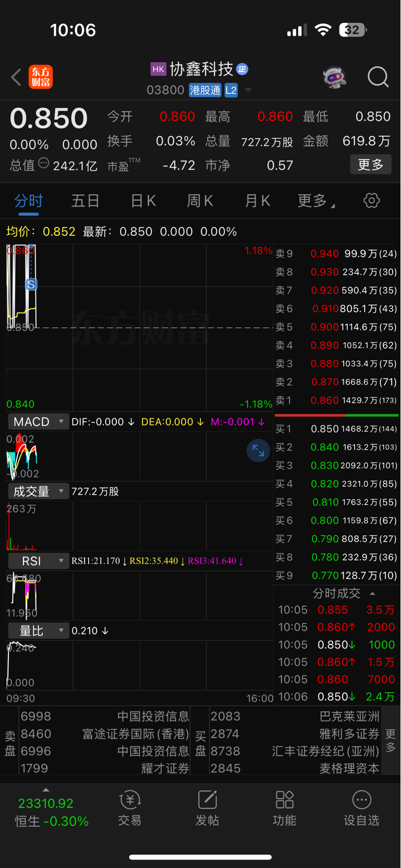This screenshot has height=868, width=401.
Task: Tap the 10:06 trade of 2.4万
Action: coord(336,697)
